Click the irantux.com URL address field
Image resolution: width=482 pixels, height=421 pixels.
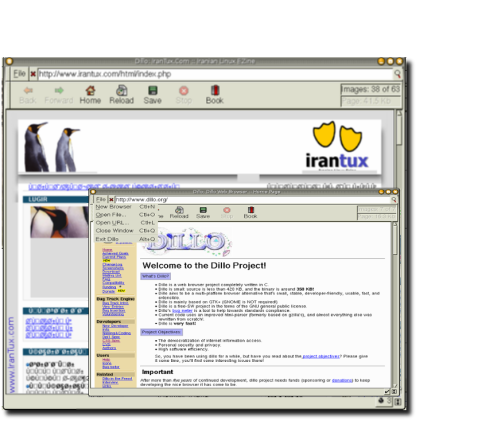[215, 74]
